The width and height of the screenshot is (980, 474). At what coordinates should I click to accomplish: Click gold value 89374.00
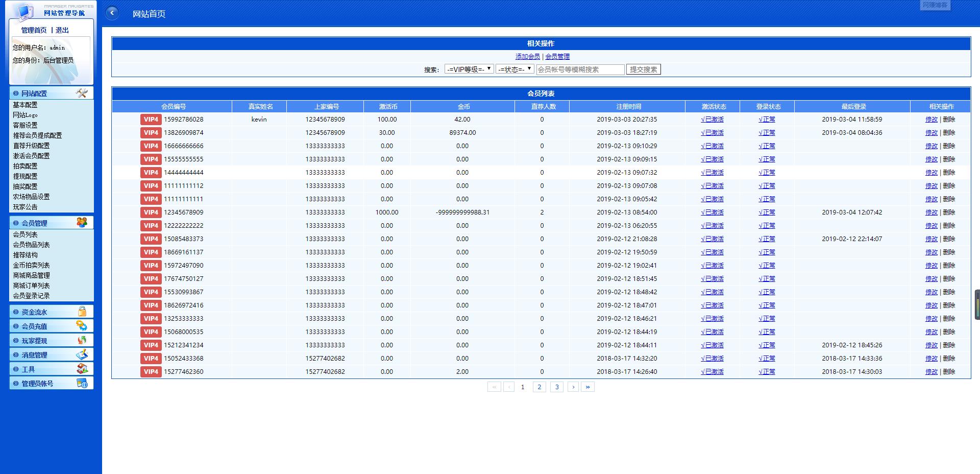(x=462, y=132)
